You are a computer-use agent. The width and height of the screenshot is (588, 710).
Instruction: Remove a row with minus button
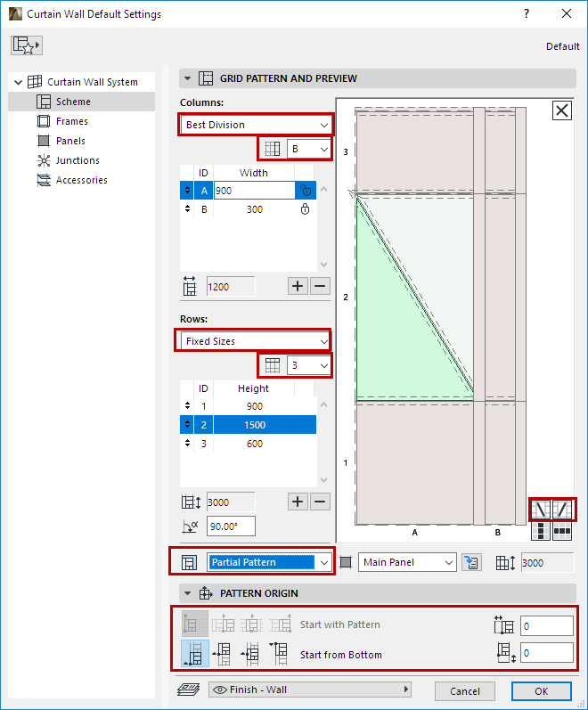tap(320, 502)
